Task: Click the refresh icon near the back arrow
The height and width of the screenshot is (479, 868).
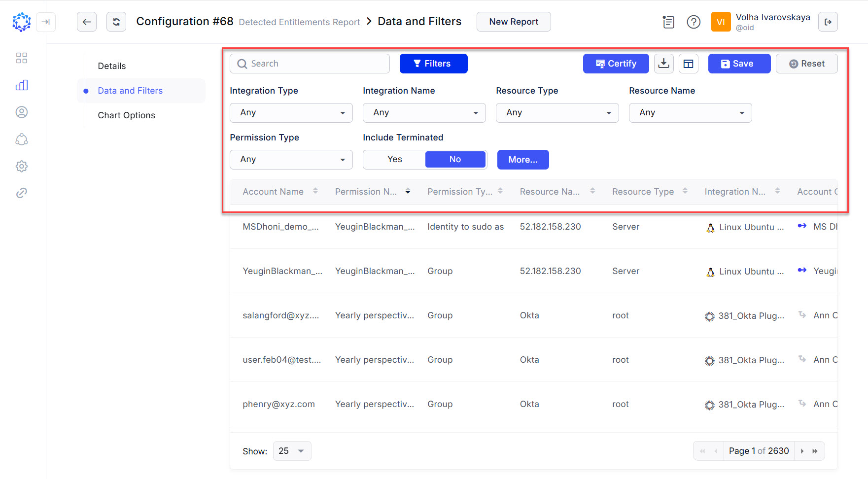Action: point(116,22)
